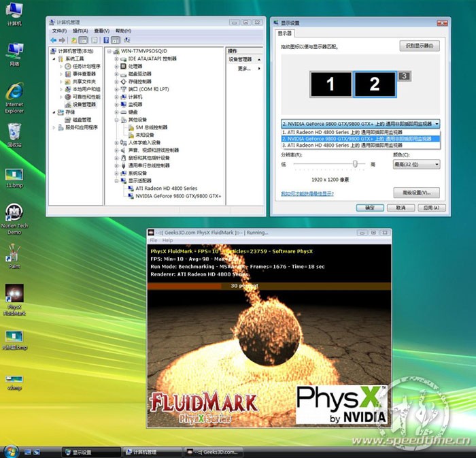
Task: Click the show desktop quick launch icon
Action: coord(28,453)
